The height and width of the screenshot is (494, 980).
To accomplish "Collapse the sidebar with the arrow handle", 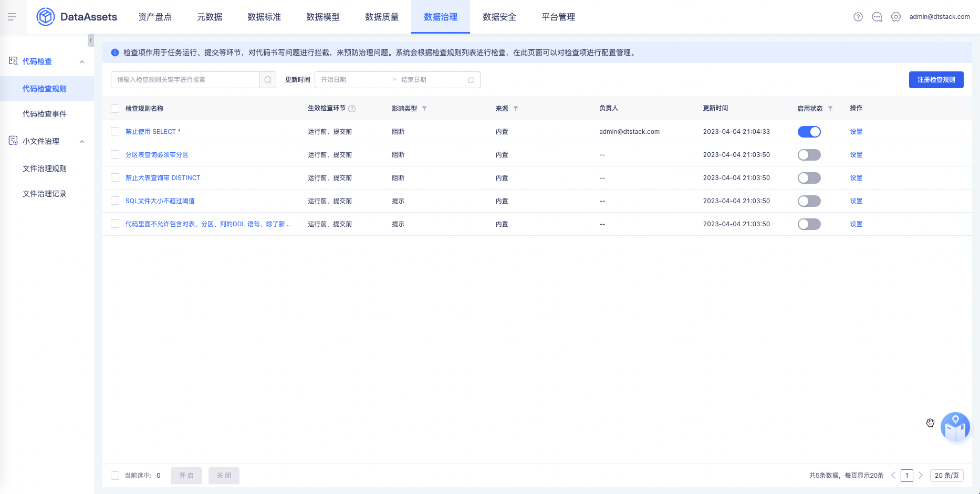I will (91, 40).
